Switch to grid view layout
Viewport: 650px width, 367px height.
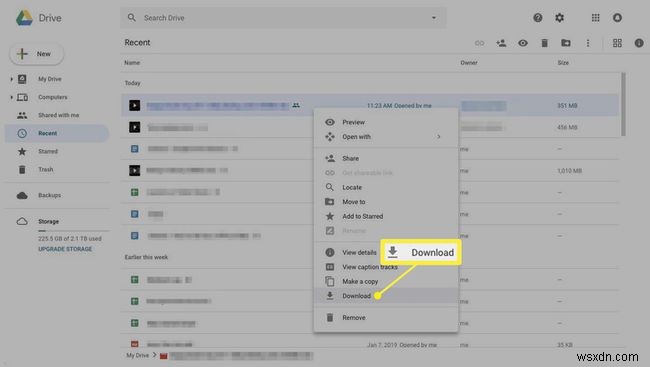pos(617,43)
